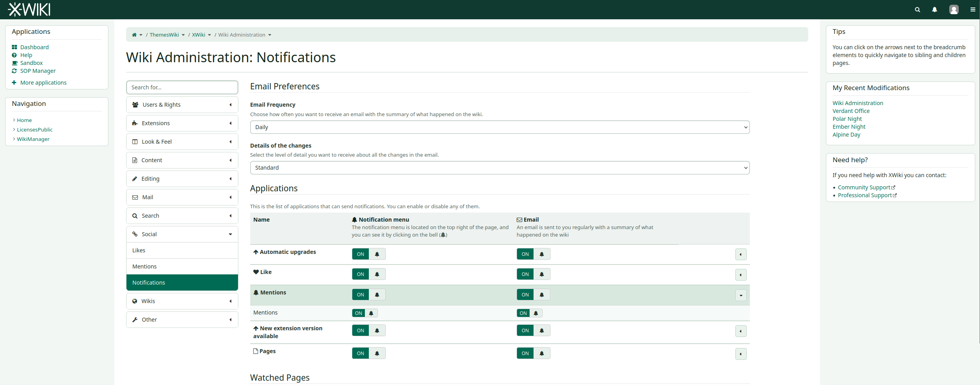Click the Social link icon

point(135,234)
